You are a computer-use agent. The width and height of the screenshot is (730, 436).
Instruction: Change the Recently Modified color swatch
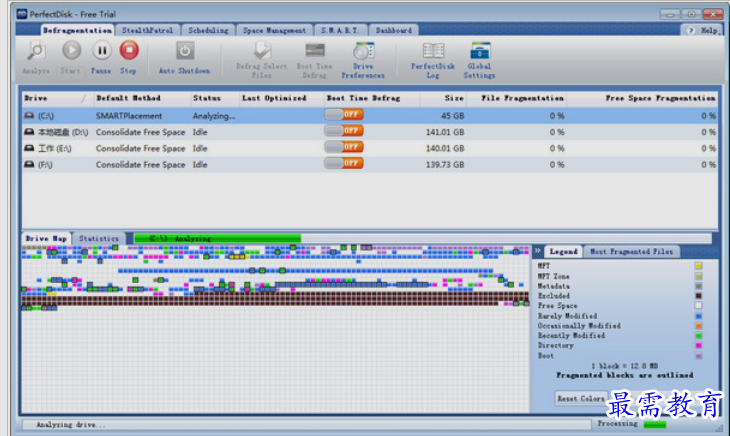tap(698, 335)
